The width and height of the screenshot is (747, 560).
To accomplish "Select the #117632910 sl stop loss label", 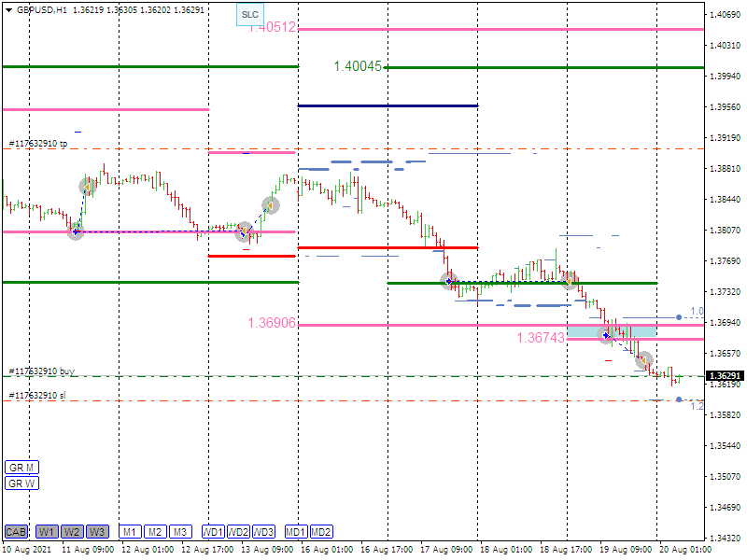I will (x=37, y=396).
